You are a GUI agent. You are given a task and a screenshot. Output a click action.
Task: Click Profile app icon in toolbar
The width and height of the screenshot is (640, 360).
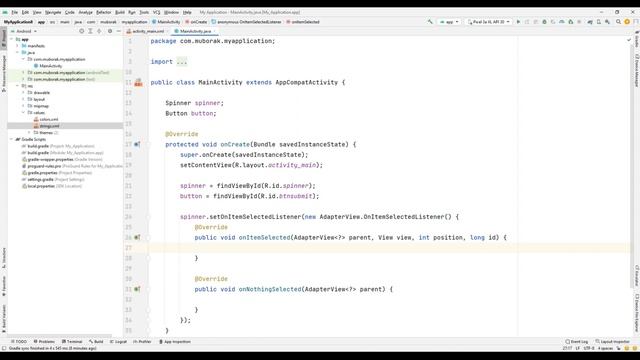pos(562,22)
